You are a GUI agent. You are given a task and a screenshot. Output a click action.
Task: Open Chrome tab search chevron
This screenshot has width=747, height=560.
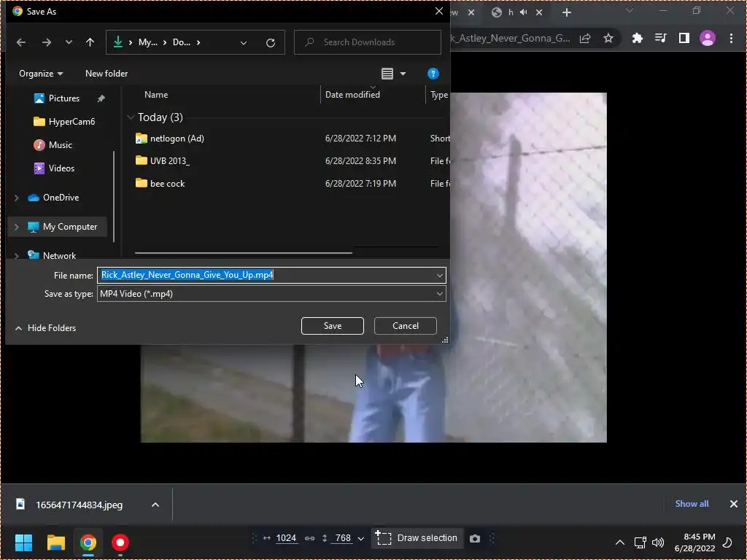tap(630, 10)
